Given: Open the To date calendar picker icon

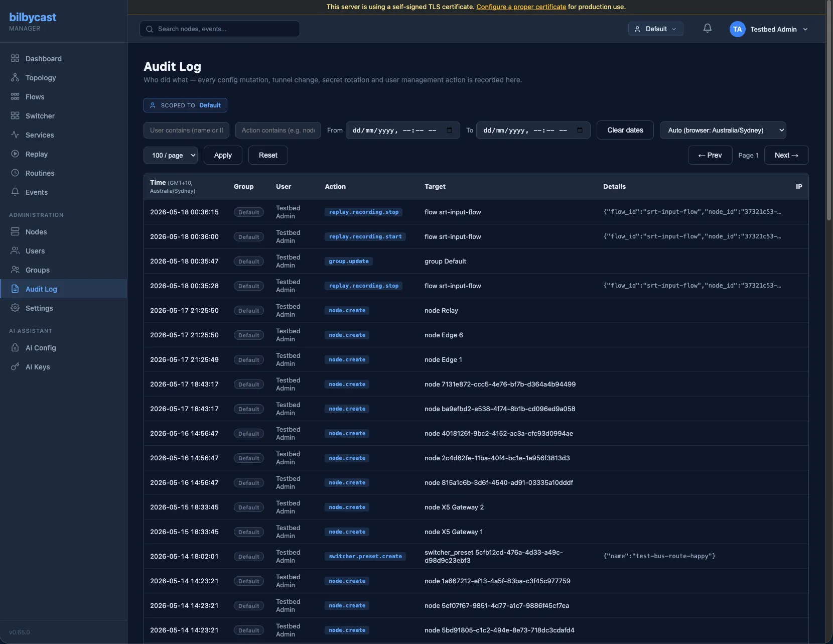Looking at the screenshot, I should (x=580, y=130).
